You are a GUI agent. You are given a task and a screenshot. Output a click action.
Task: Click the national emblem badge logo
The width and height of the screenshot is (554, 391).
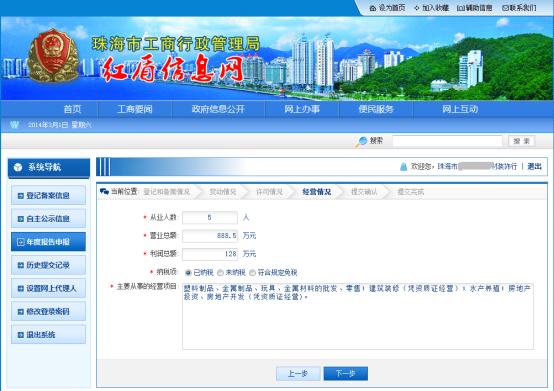coord(53,55)
